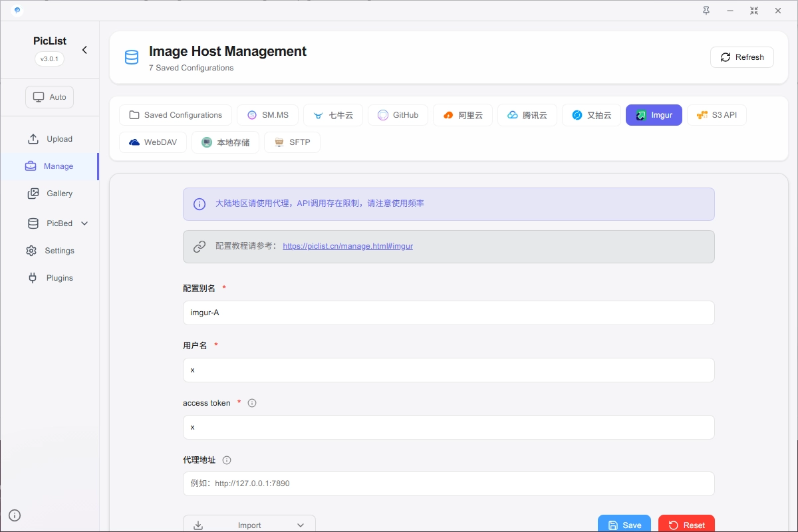Select the Imgur host tab
798x532 pixels.
click(654, 115)
